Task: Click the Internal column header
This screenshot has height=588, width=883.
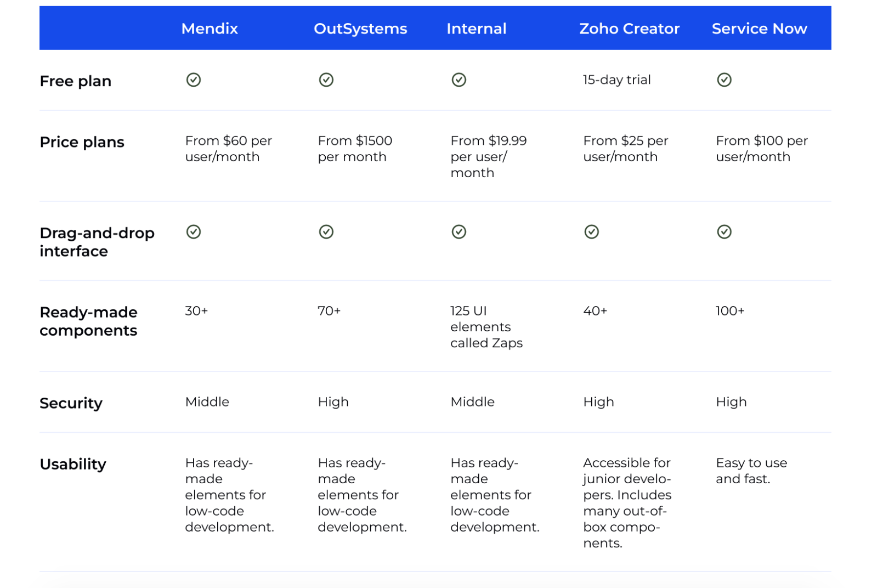Action: click(476, 29)
